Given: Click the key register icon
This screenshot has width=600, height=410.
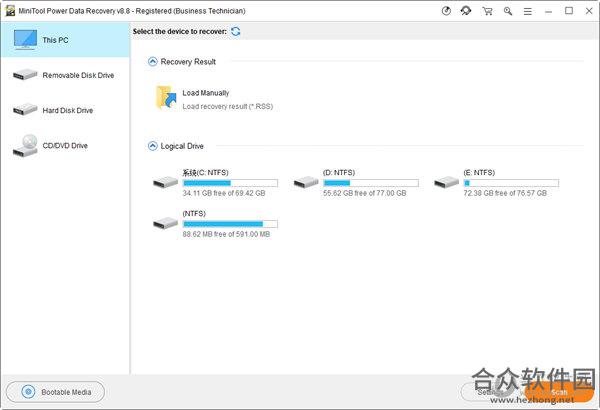Looking at the screenshot, I should [508, 11].
